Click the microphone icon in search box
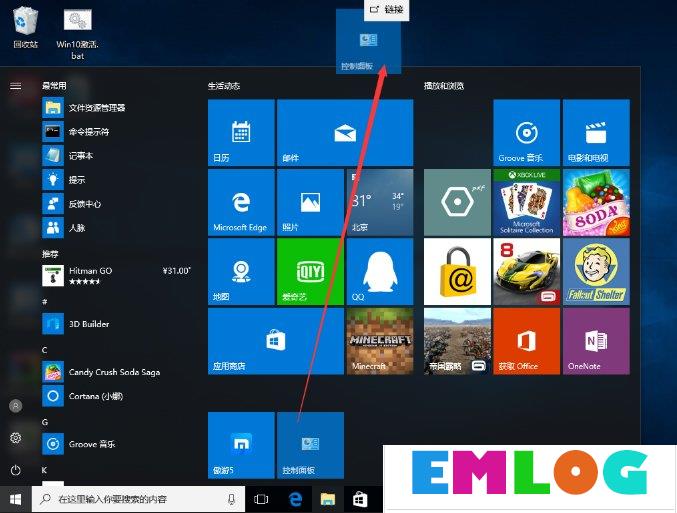677x513 pixels. (231, 500)
